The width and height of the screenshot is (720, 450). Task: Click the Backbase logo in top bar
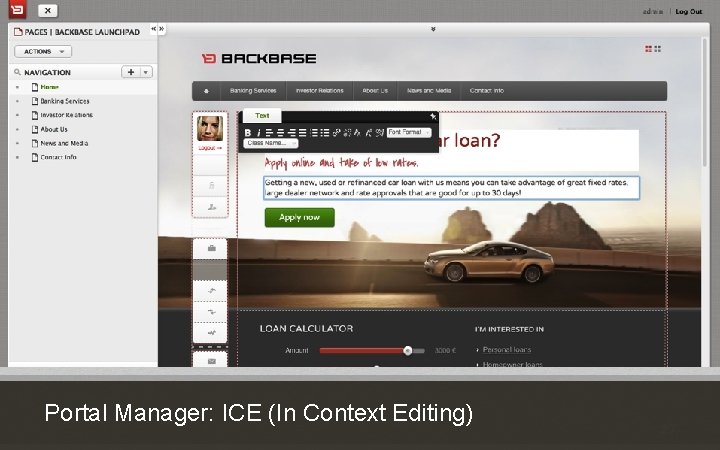pyautogui.click(x=17, y=9)
